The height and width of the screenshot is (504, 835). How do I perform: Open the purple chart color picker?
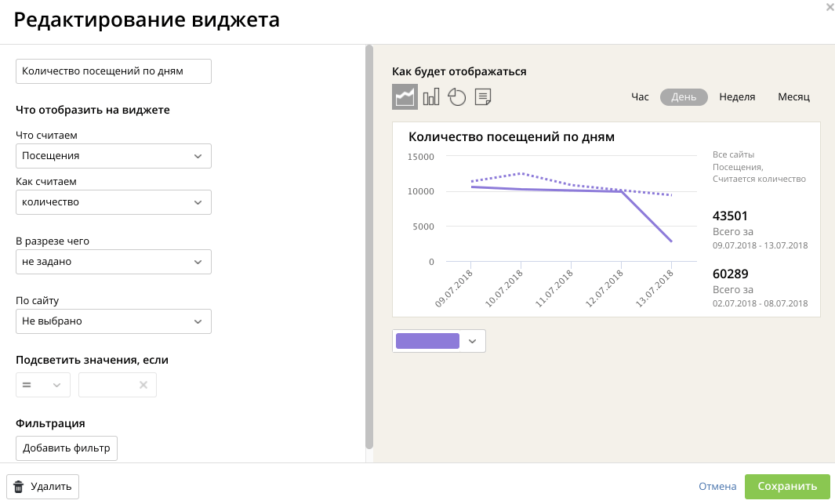[438, 341]
